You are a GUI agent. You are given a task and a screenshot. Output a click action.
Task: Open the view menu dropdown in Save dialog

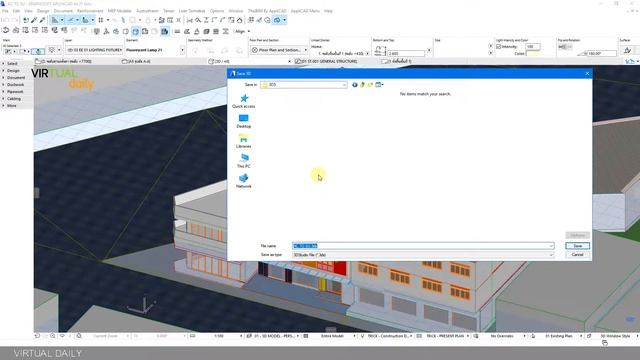point(379,84)
